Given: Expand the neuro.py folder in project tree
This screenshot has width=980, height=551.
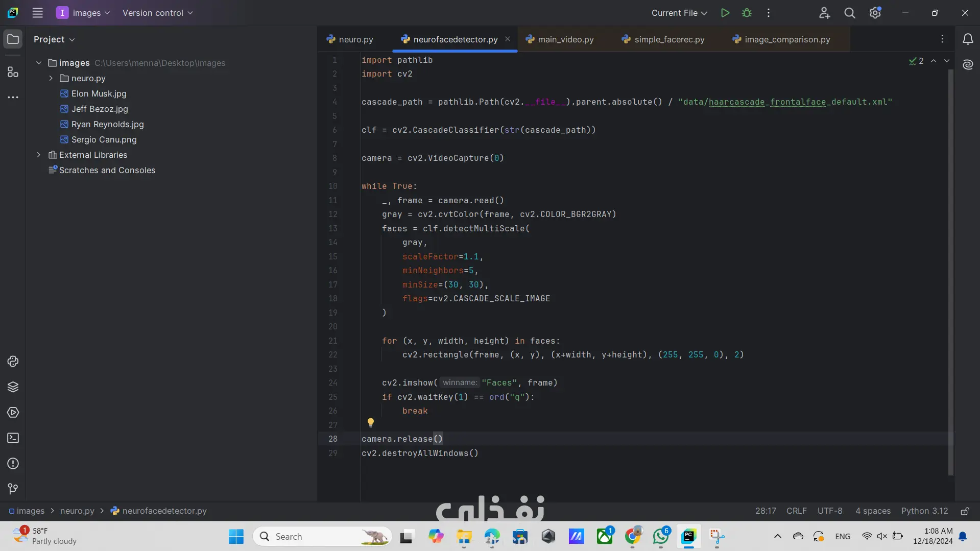Looking at the screenshot, I should 51,78.
